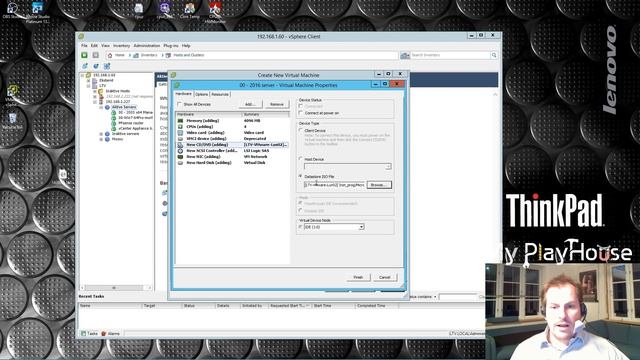Click the Datastore ISO file path field

335,185
